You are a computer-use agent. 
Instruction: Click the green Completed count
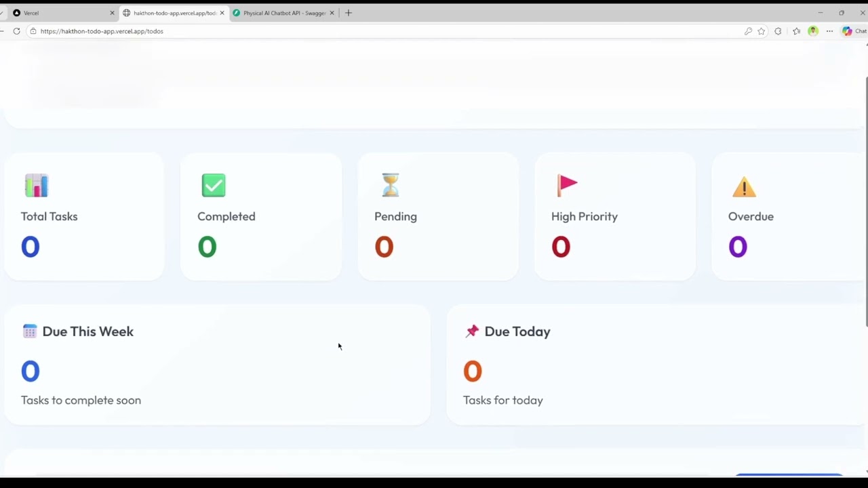(208, 246)
